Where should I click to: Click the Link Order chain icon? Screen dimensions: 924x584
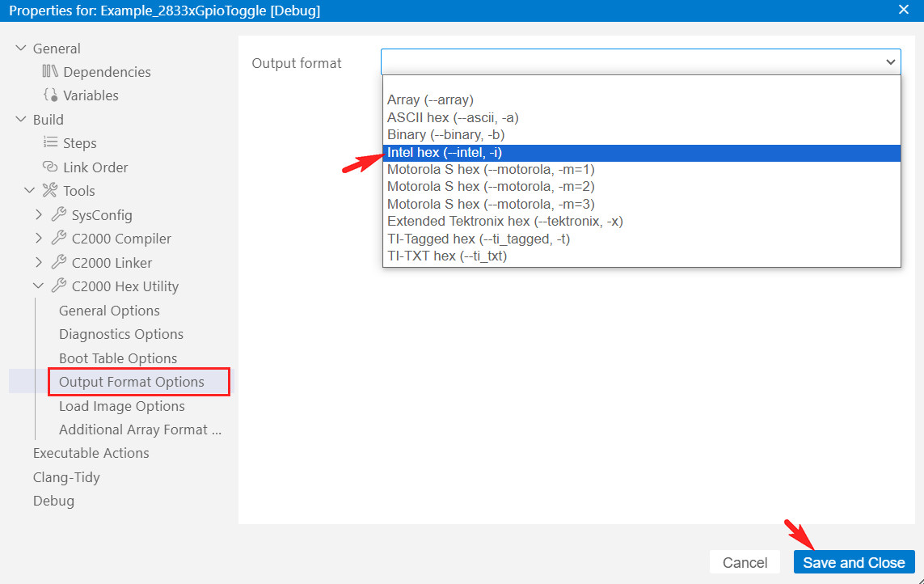tap(50, 167)
